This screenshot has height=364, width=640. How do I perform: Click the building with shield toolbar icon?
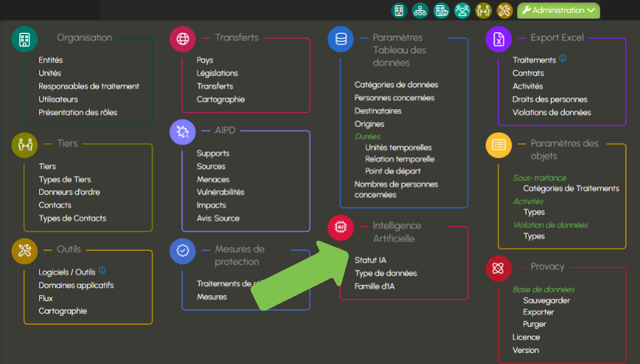pyautogui.click(x=441, y=10)
